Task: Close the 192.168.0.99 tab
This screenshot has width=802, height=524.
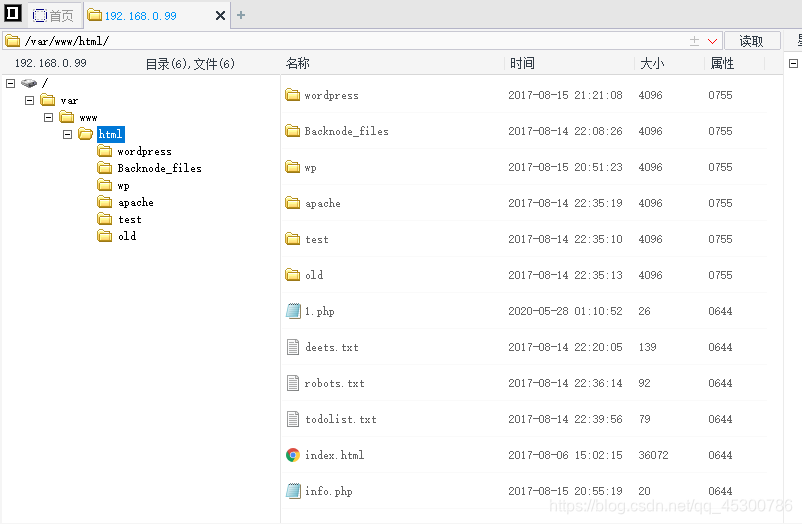Action: (220, 16)
